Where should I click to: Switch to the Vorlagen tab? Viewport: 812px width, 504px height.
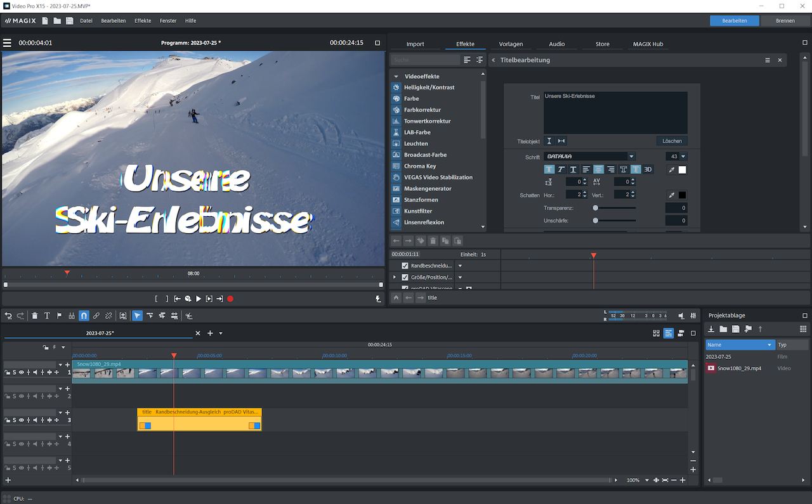(511, 44)
